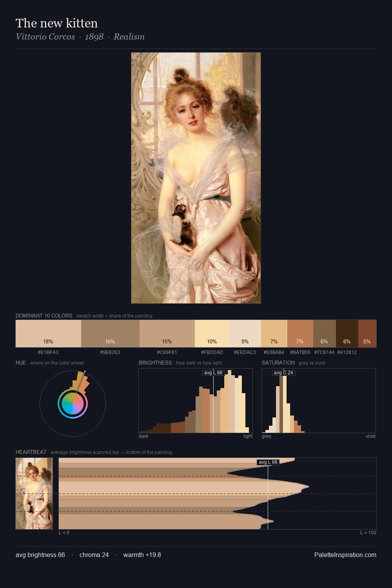Click the hex code text #E6BA84
Viewport: 392px width, 588px height.
click(274, 352)
